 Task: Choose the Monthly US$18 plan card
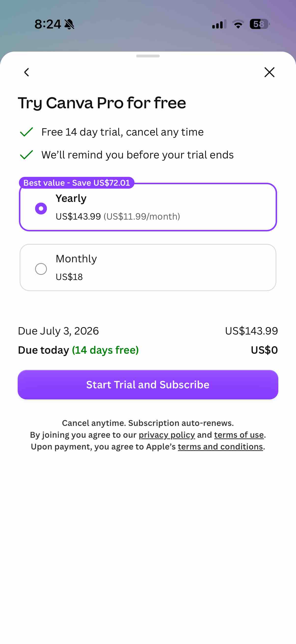coord(148,267)
